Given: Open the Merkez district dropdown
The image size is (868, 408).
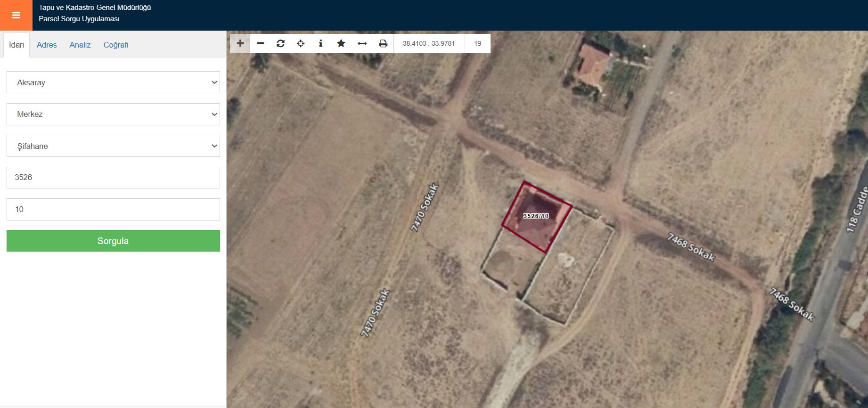Looking at the screenshot, I should (x=113, y=114).
